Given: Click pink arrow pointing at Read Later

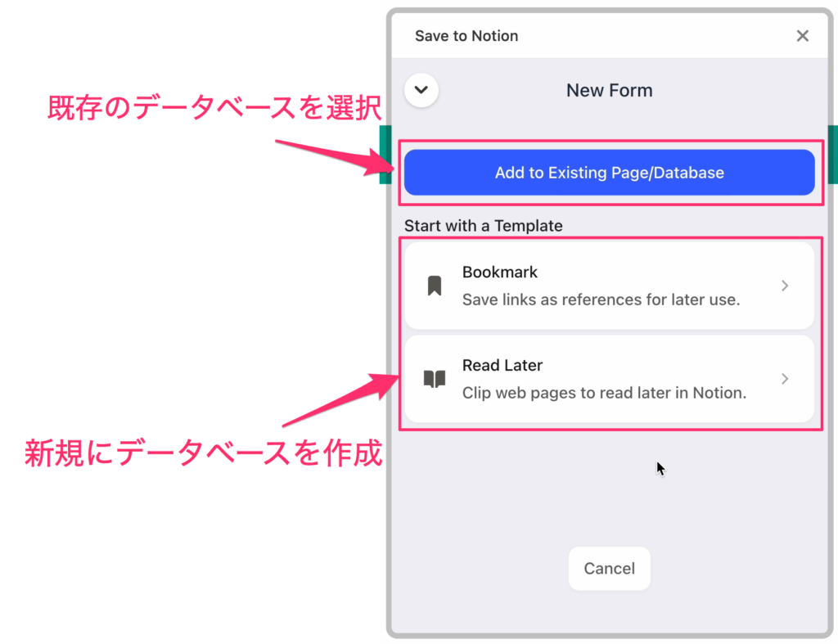Looking at the screenshot, I should 341,400.
